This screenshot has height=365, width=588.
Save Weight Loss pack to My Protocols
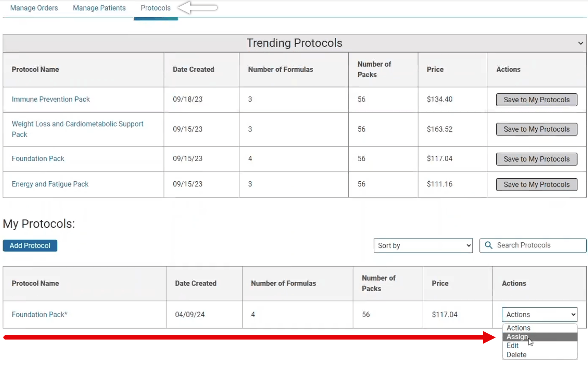537,129
